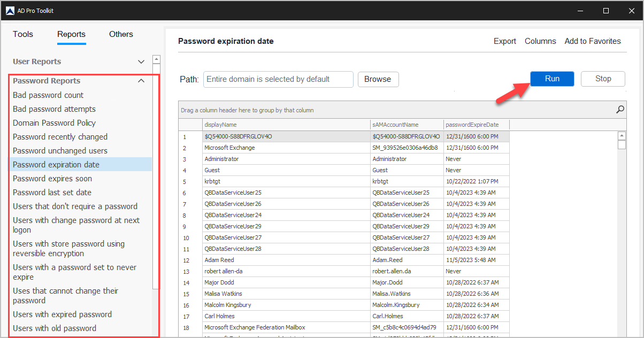Open the Reports tab
Screen dimensions: 644x338
(x=71, y=34)
